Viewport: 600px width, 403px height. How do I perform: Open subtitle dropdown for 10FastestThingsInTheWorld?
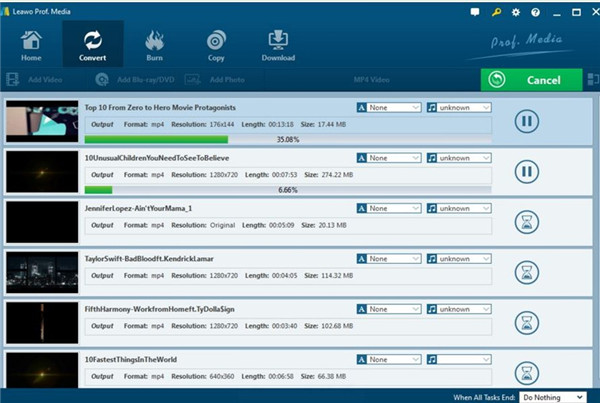pos(394,359)
